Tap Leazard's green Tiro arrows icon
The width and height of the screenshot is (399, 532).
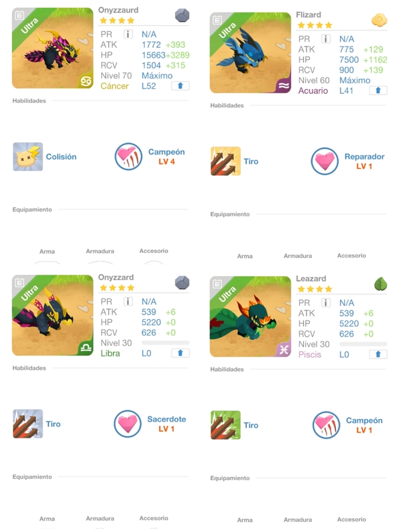coord(225,425)
